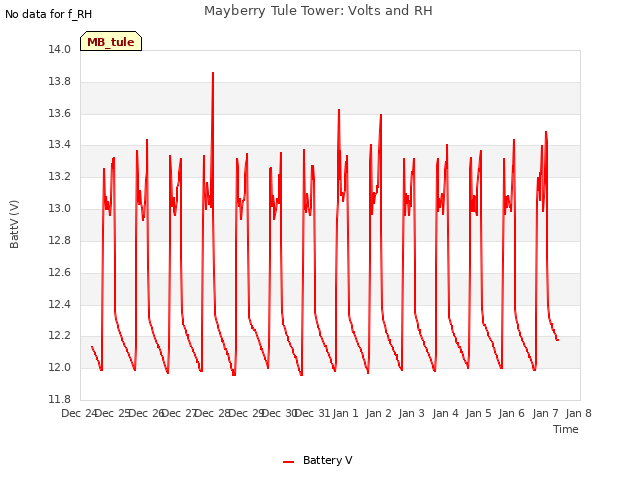The image size is (640, 480).
Task: Click the 'No data for f_RH' message
Action: coord(49,14)
